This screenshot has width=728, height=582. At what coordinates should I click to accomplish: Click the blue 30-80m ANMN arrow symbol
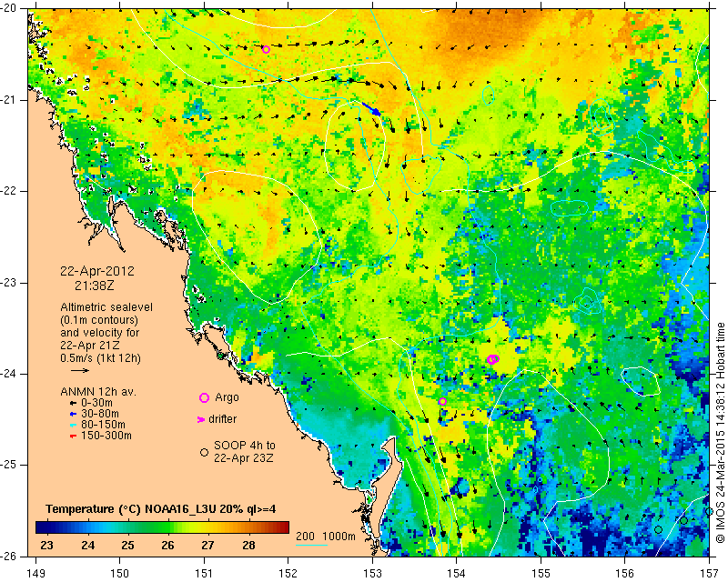click(x=73, y=414)
